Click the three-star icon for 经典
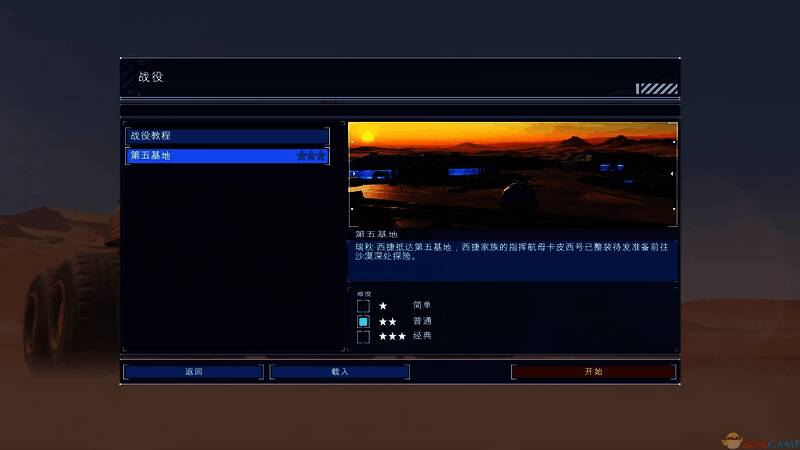The width and height of the screenshot is (800, 450). pos(391,337)
